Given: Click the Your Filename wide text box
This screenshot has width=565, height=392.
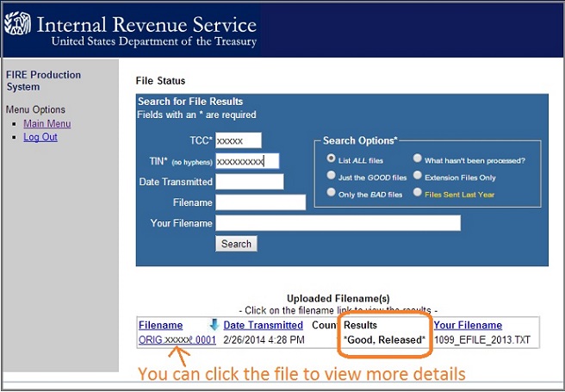Looking at the screenshot, I should 338,223.
